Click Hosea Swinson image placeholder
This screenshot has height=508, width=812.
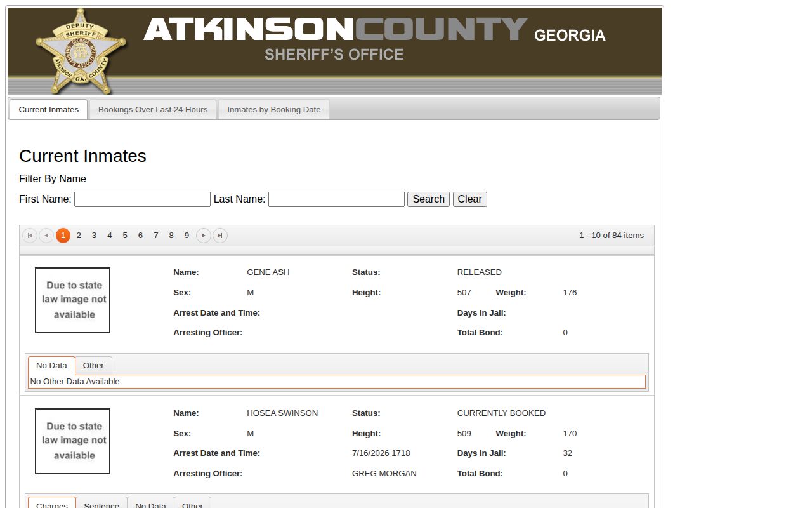(72, 441)
